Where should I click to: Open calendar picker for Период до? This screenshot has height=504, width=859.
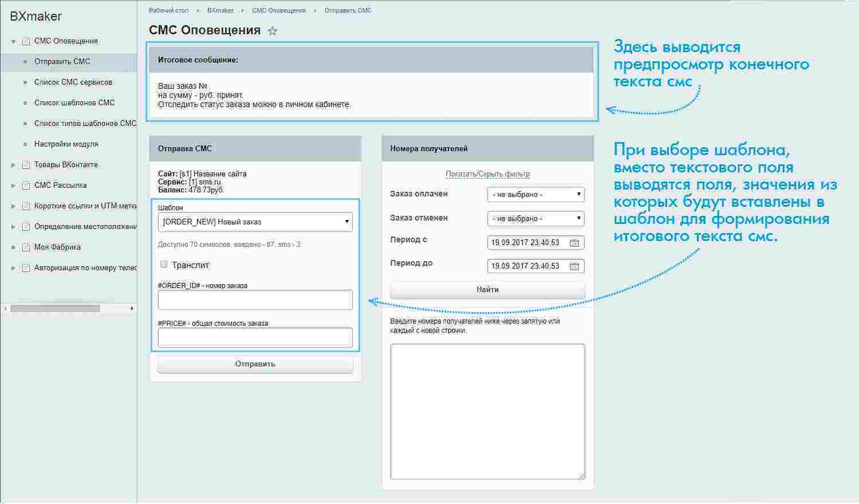point(574,266)
